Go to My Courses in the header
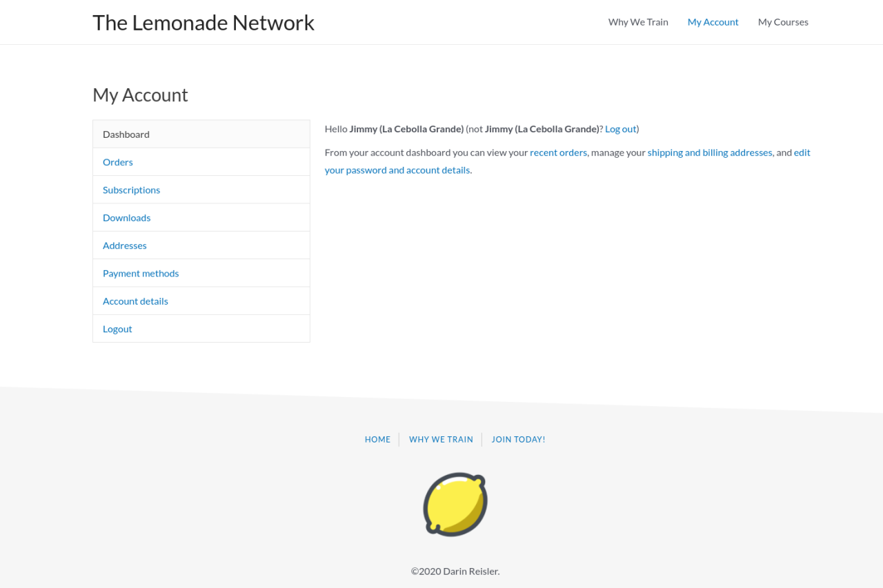 tap(783, 22)
